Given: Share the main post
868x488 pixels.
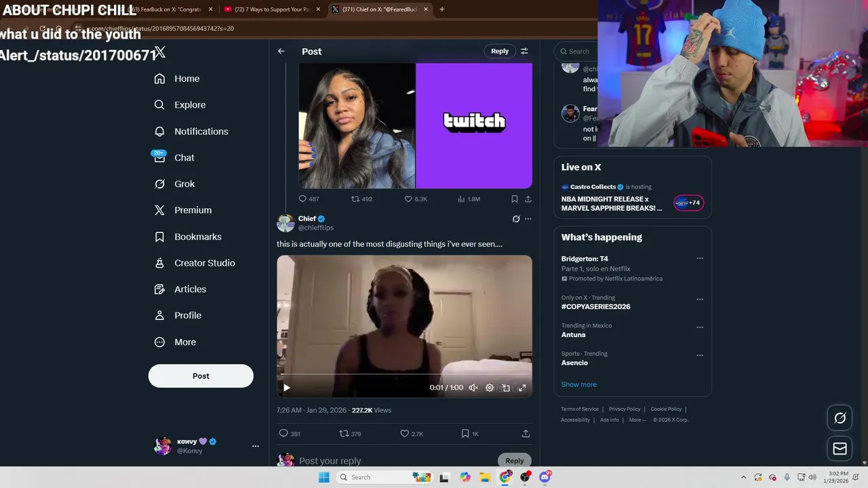Looking at the screenshot, I should pos(526,434).
